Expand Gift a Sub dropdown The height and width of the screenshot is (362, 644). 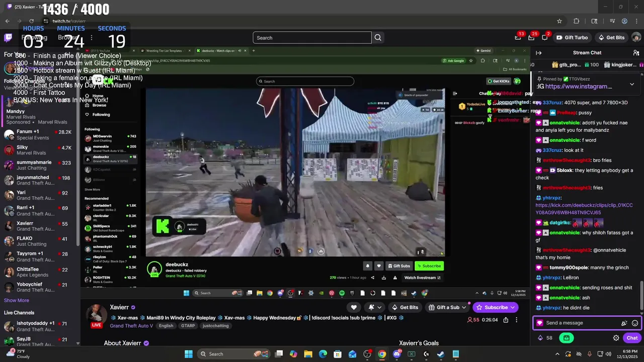[x=465, y=307]
